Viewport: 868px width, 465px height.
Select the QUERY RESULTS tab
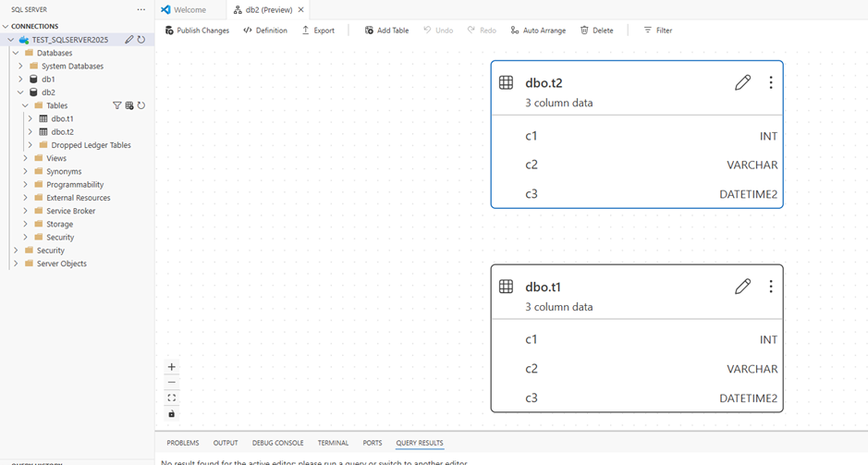click(420, 443)
